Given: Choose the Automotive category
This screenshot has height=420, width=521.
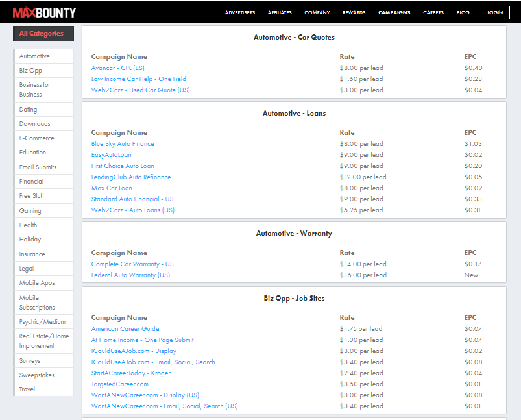Looking at the screenshot, I should click(x=44, y=56).
